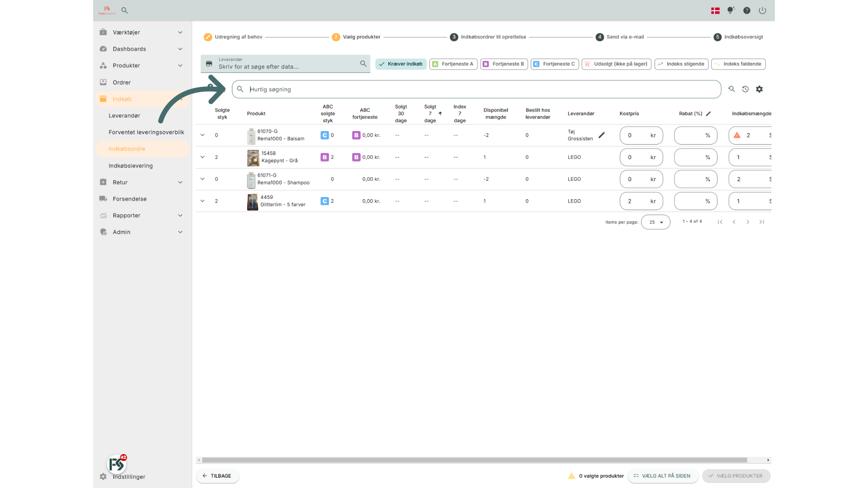
Task: Expand the Rema1000 - Balsam row
Action: pyautogui.click(x=203, y=135)
